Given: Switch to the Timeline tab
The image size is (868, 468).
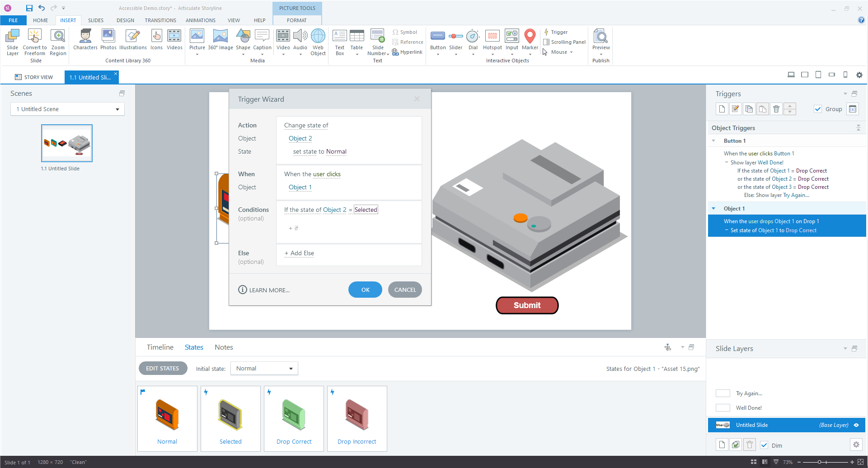Looking at the screenshot, I should (x=160, y=347).
